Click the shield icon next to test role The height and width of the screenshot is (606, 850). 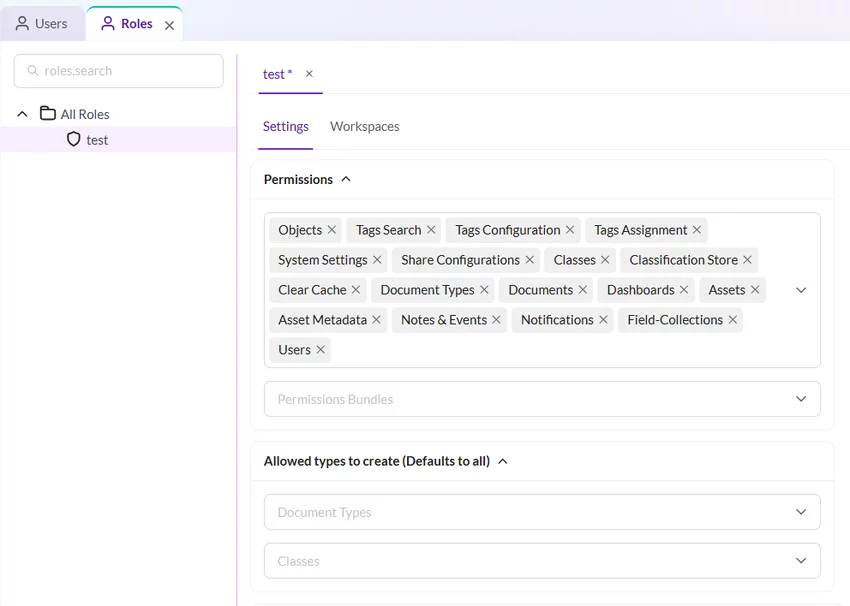(74, 139)
